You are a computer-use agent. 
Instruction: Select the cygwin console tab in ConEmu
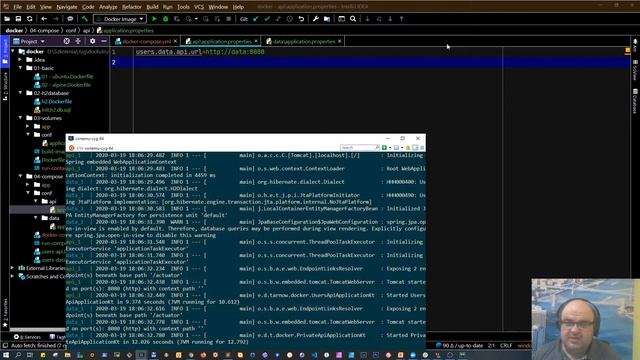pos(91,148)
